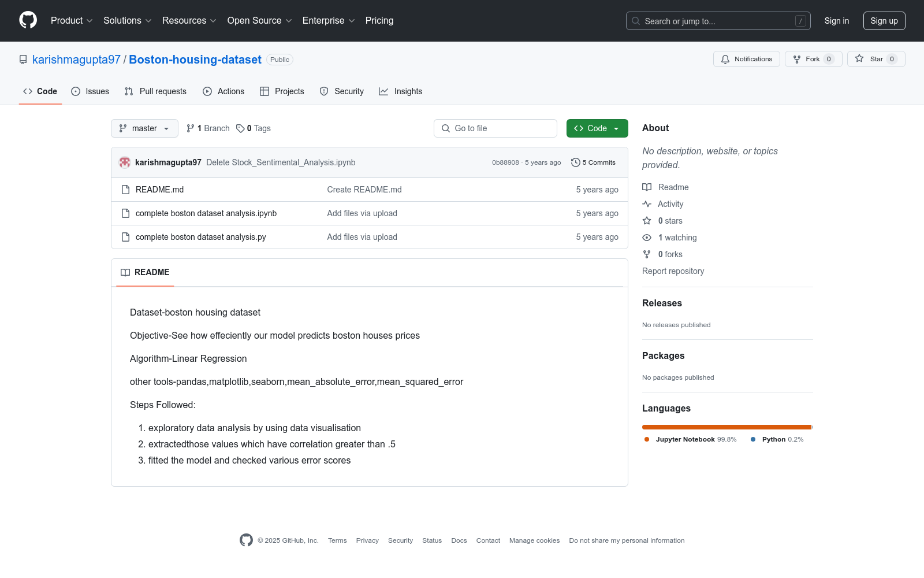This screenshot has width=924, height=578.
Task: Select the README tab in file viewer
Action: (145, 272)
